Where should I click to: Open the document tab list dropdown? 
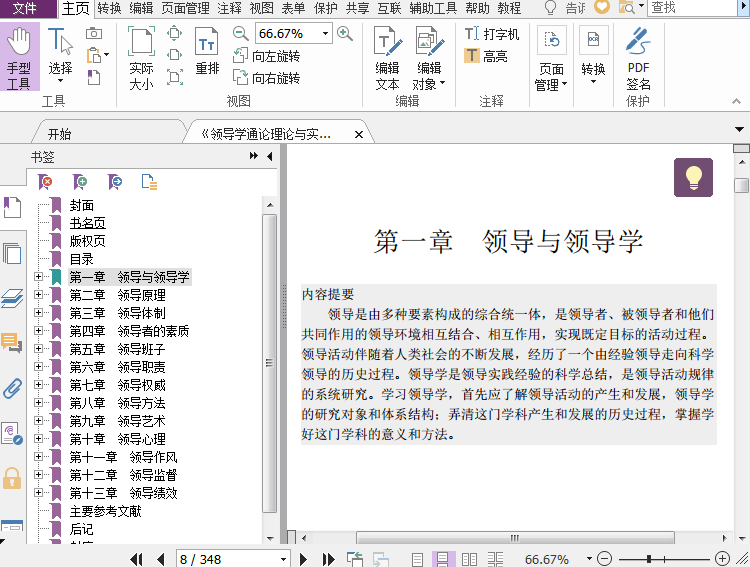pos(739,129)
